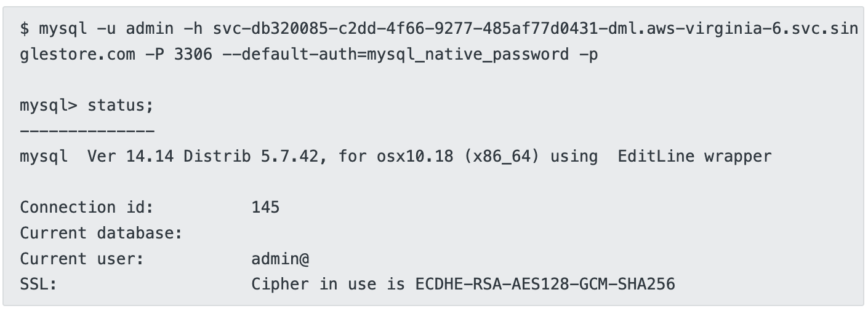Click the osx10.18 platform text

tap(415, 157)
